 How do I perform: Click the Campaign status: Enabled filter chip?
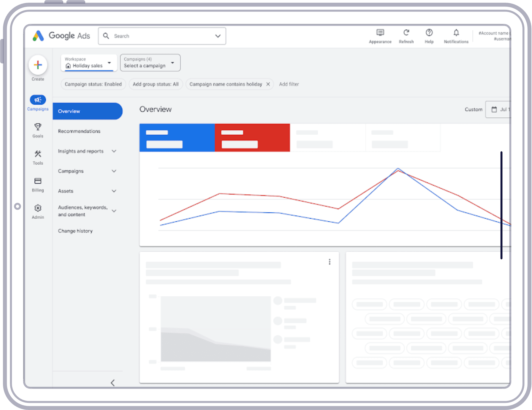point(93,84)
